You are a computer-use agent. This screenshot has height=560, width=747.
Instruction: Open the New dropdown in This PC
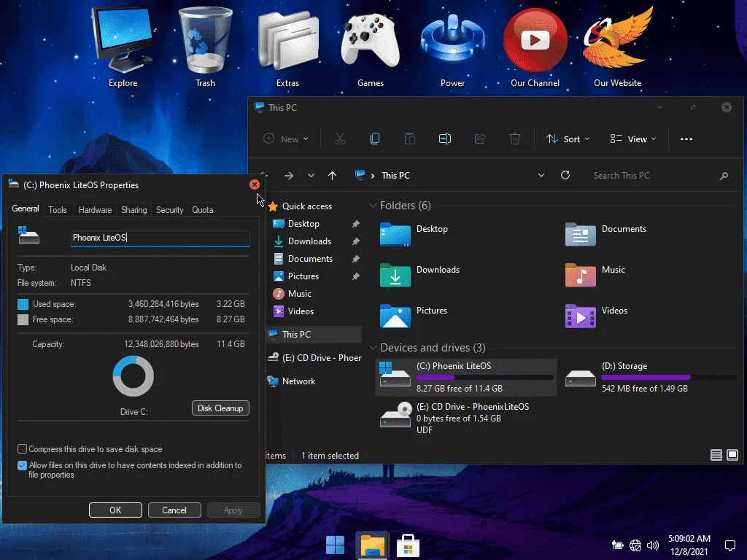tap(286, 139)
